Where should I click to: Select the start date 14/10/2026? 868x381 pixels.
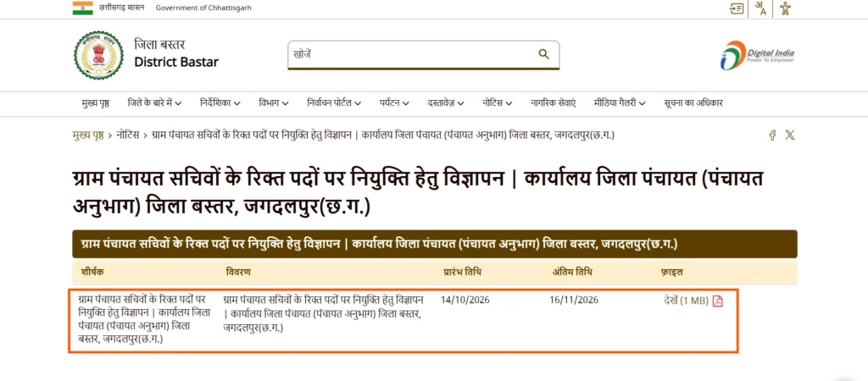[465, 301]
